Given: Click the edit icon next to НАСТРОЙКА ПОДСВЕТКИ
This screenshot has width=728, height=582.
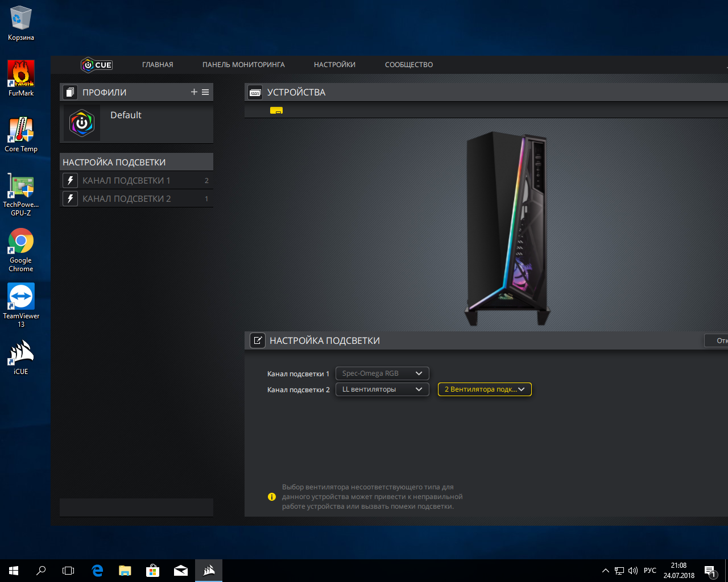Looking at the screenshot, I should click(258, 340).
